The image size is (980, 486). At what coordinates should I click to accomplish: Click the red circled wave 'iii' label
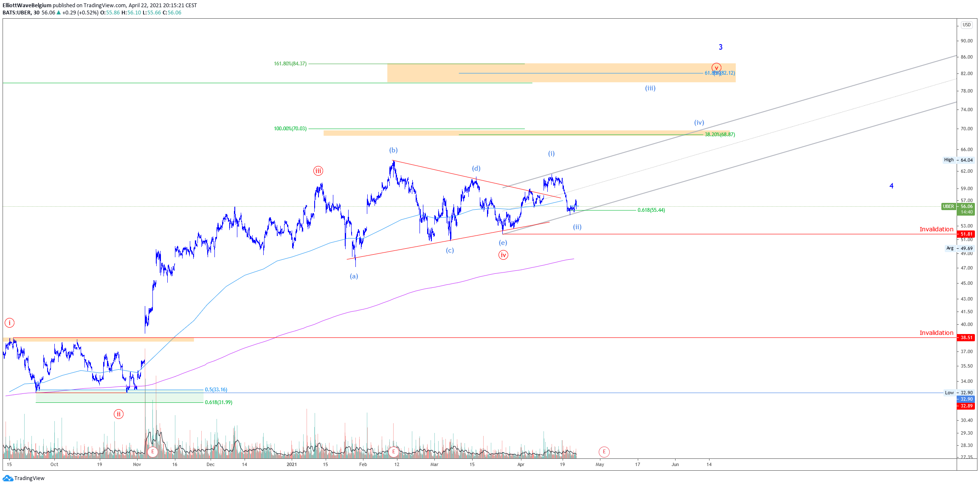[318, 171]
